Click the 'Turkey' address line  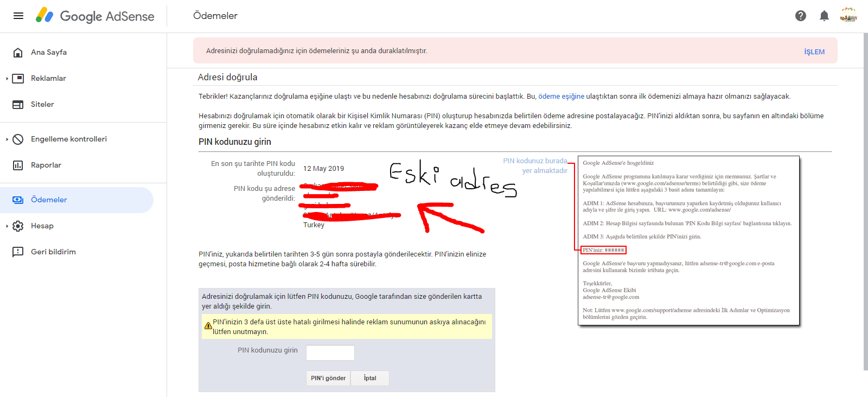point(314,225)
